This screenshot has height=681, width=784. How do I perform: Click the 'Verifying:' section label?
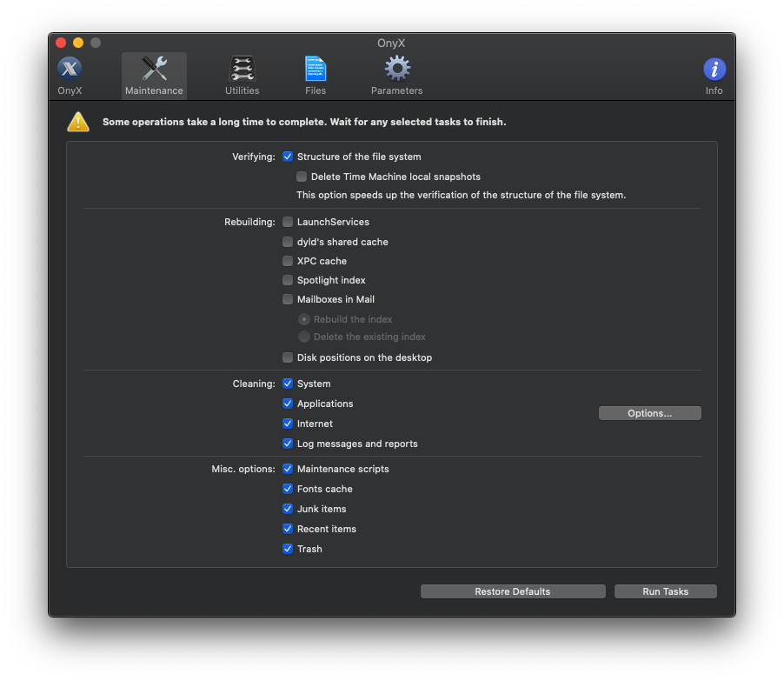click(254, 157)
